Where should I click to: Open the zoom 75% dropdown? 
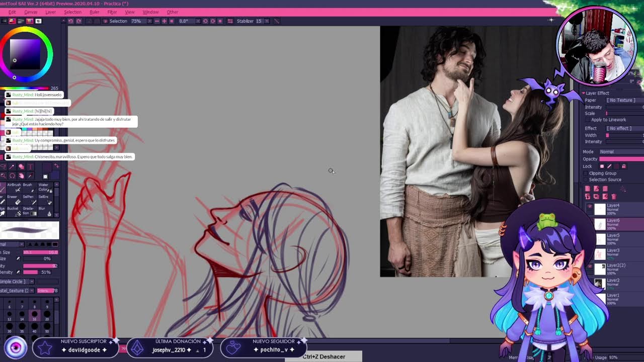click(x=149, y=21)
